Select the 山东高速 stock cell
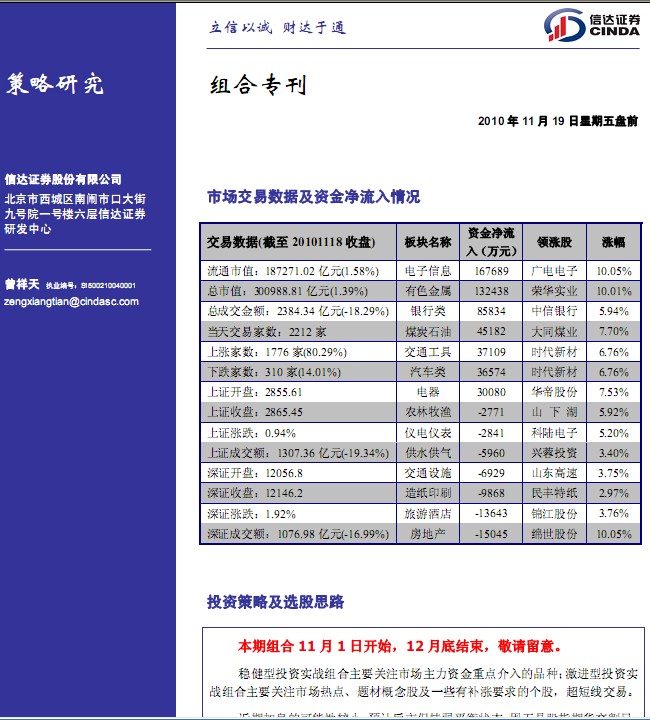This screenshot has width=650, height=720. click(554, 473)
